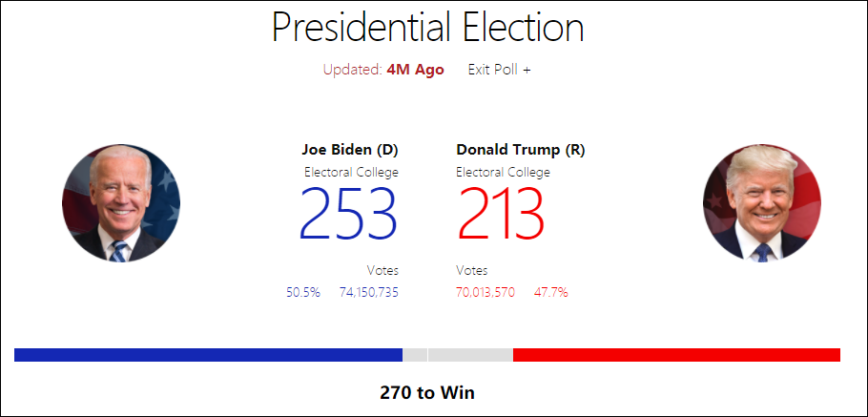Click Electoral College label under Trump
The image size is (868, 417).
pyautogui.click(x=503, y=173)
